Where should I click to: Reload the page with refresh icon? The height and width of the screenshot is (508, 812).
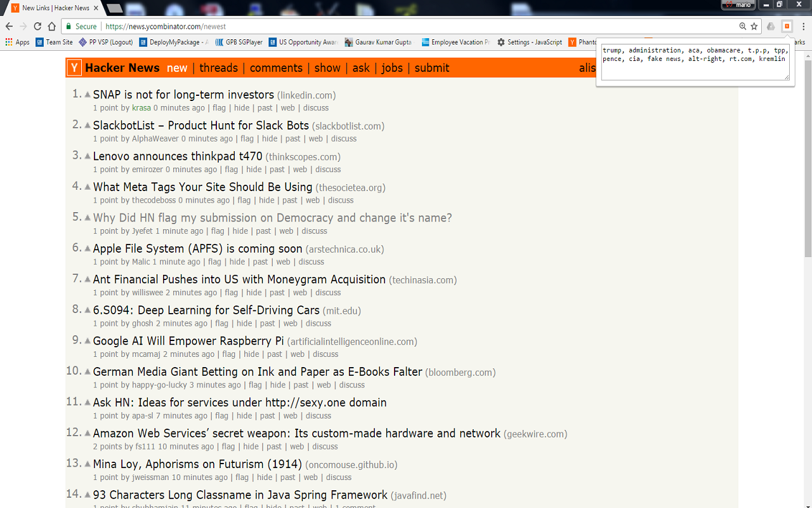pos(37,27)
